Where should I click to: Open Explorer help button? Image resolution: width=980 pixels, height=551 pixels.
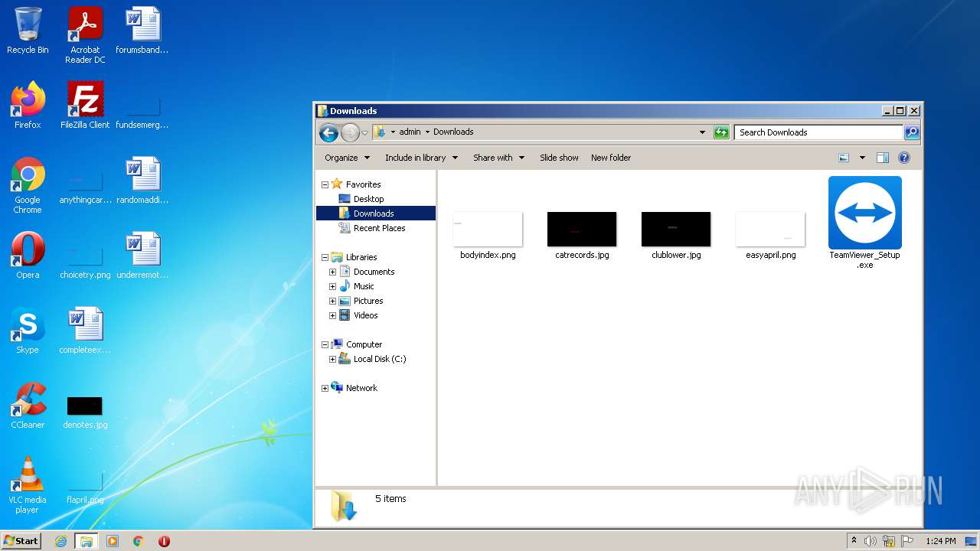[903, 158]
